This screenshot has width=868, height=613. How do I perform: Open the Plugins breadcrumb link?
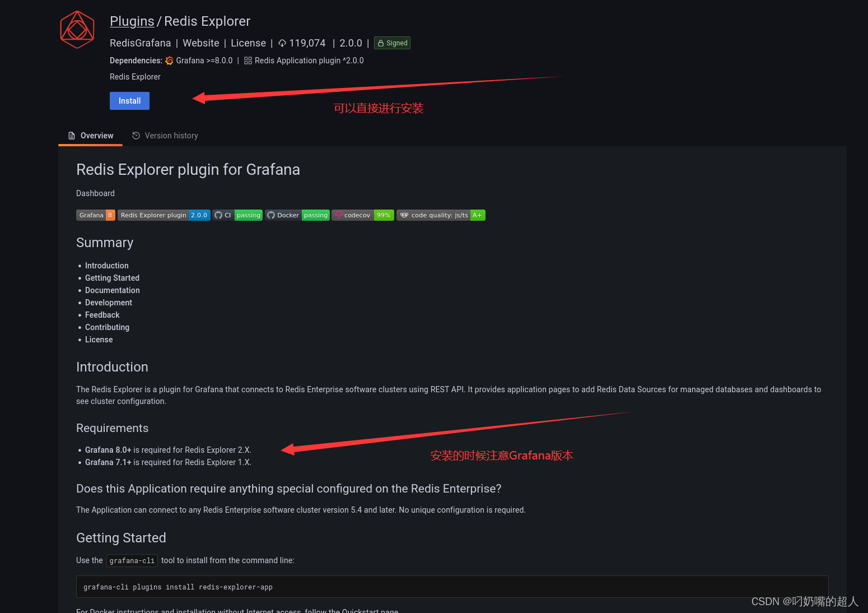point(132,21)
